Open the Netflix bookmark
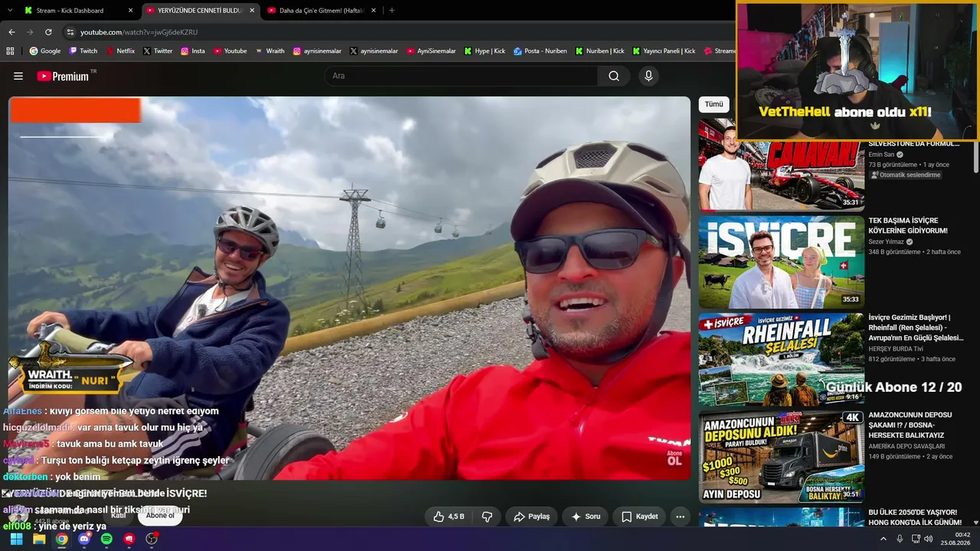 [120, 51]
